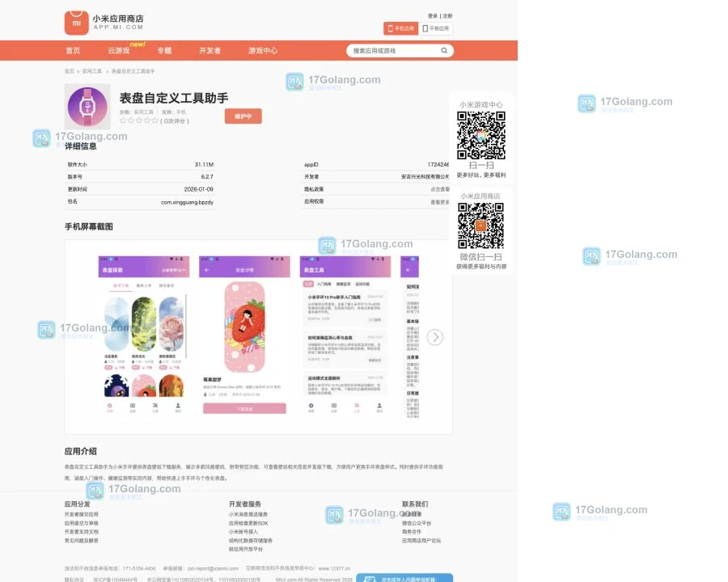Click the 表盘自定义工具助手 app icon
The height and width of the screenshot is (582, 728).
tap(87, 106)
